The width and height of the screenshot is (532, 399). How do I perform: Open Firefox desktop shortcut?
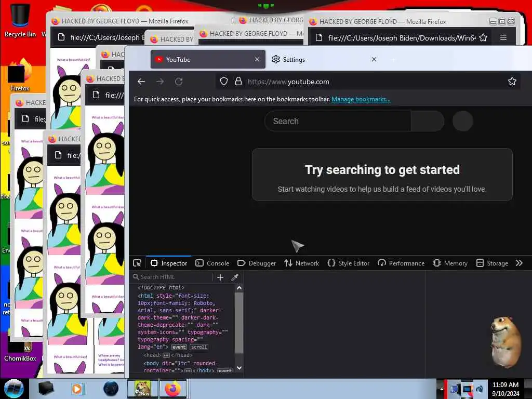20,75
